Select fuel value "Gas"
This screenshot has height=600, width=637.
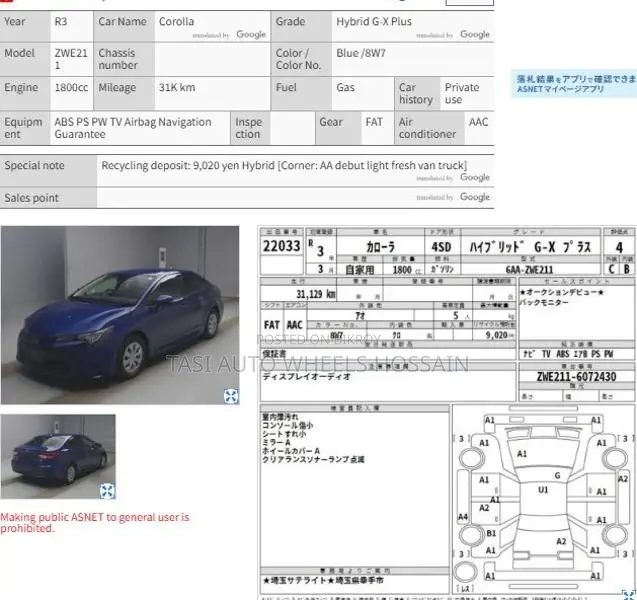tap(345, 87)
